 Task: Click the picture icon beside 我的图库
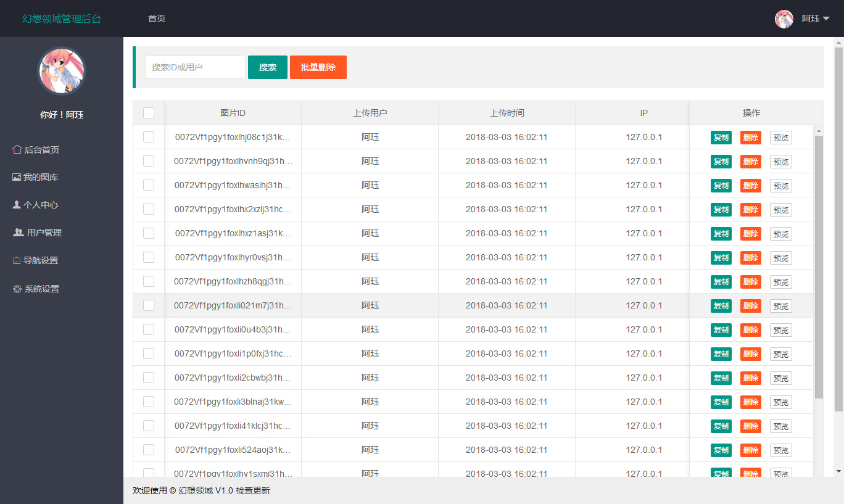tap(17, 177)
